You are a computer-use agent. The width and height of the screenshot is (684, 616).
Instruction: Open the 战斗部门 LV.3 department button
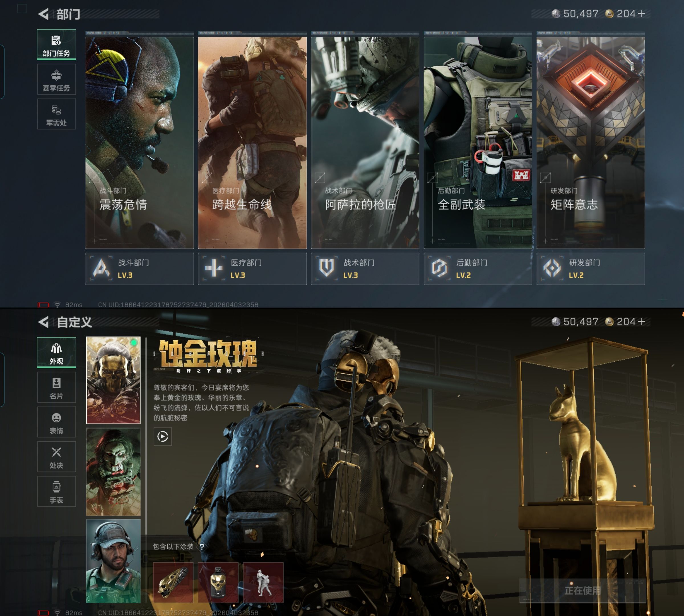[x=139, y=269]
